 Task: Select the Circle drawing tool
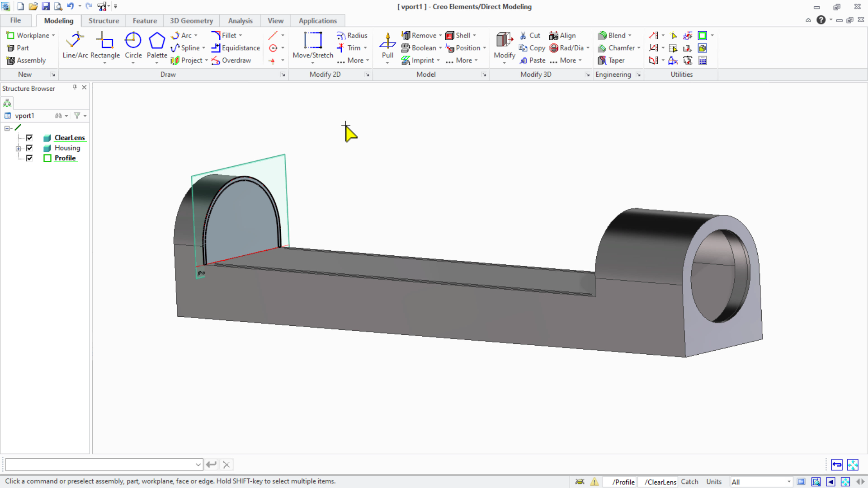[133, 46]
